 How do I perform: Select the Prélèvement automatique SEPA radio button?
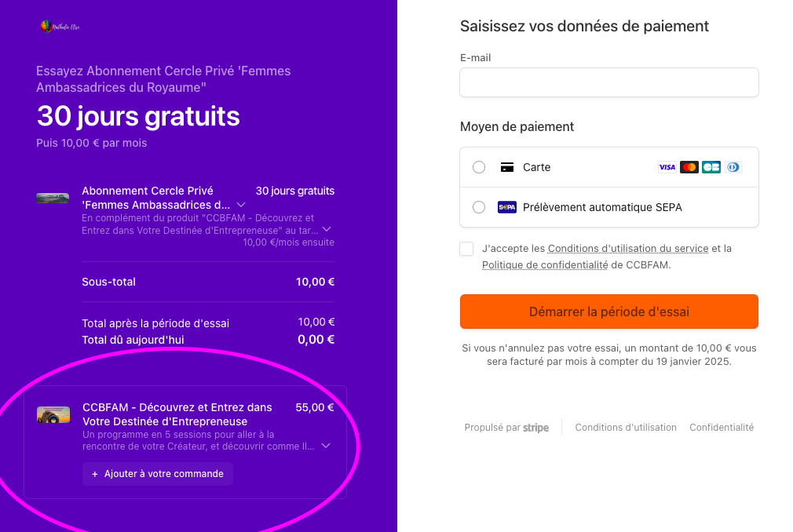(479, 207)
